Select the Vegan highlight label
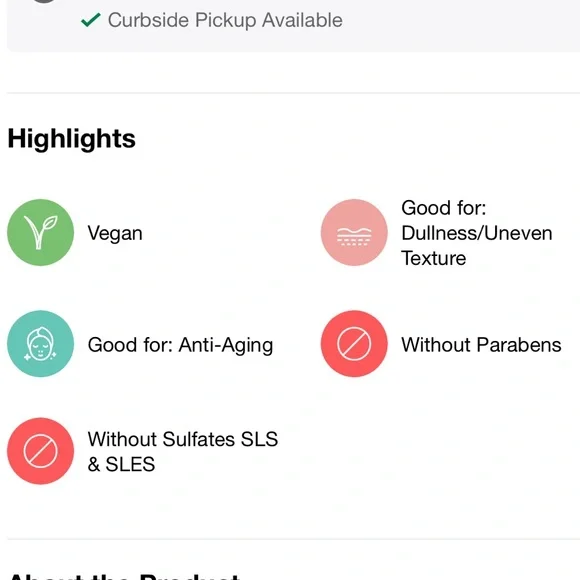The image size is (580, 580). coord(115,233)
